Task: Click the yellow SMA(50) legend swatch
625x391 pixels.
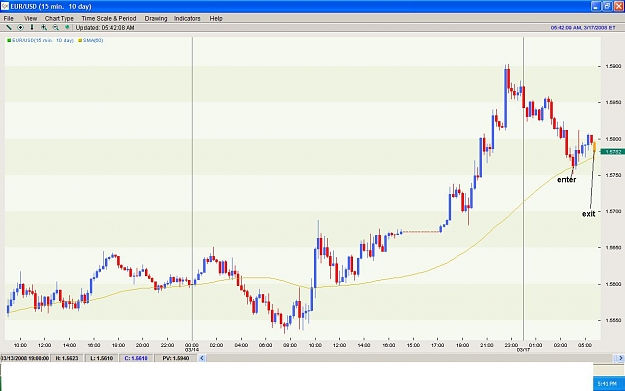Action: click(x=80, y=40)
